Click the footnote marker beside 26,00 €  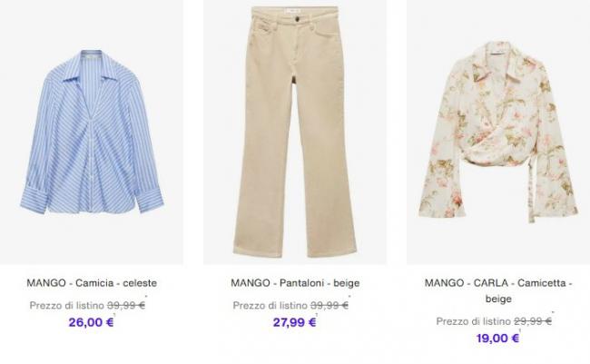[x=114, y=315]
